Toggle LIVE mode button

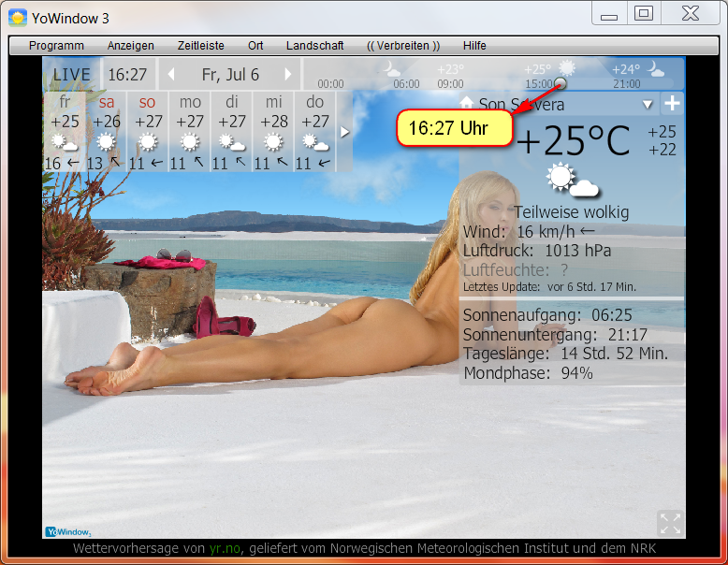click(72, 74)
